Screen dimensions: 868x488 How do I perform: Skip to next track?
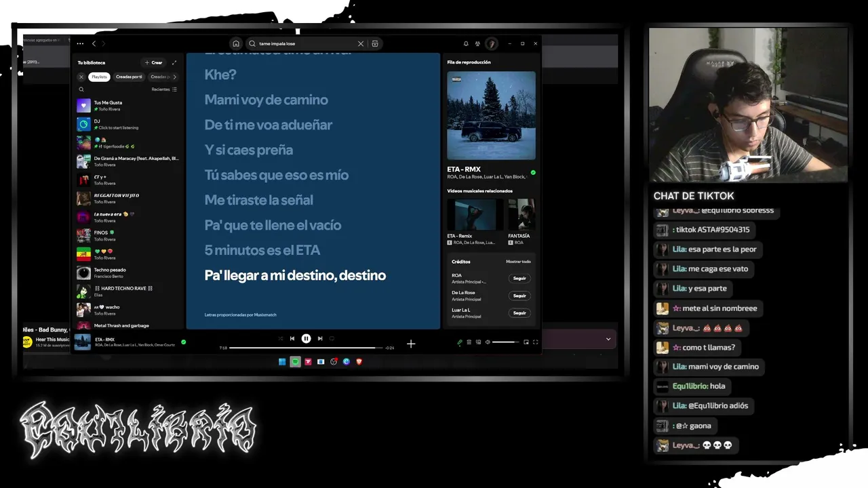(320, 338)
